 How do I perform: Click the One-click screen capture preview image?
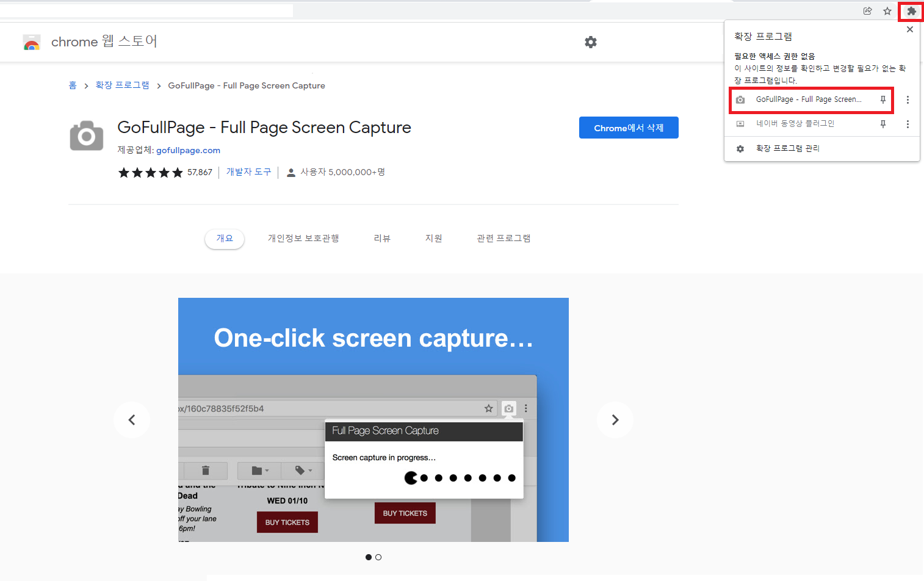click(374, 420)
